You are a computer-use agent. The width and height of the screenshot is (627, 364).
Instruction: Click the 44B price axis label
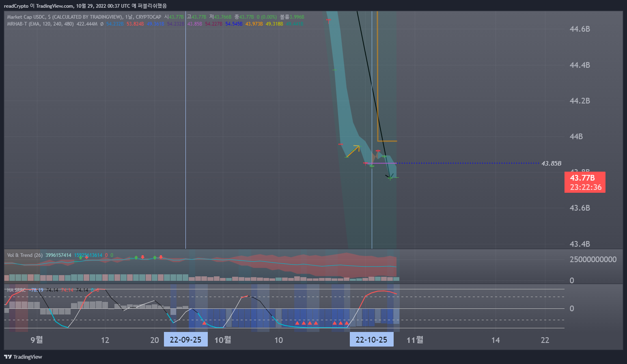click(x=576, y=136)
